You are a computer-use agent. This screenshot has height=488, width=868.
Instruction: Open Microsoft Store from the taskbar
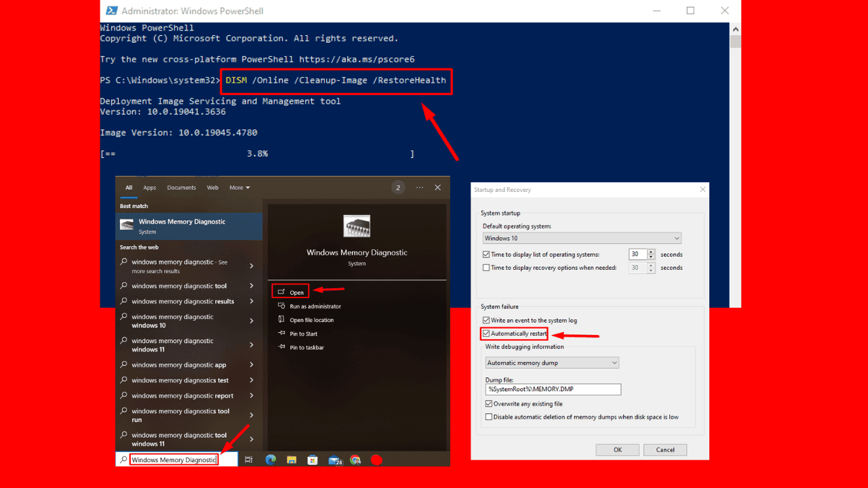pyautogui.click(x=313, y=460)
